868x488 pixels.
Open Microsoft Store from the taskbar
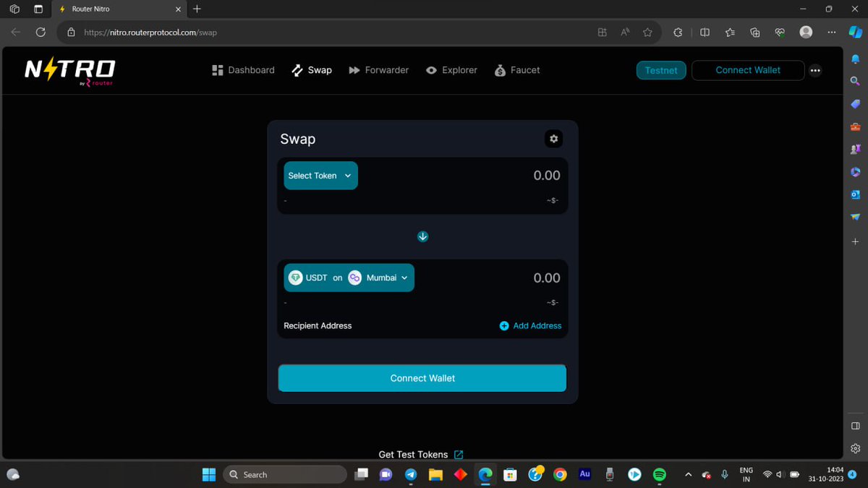510,475
